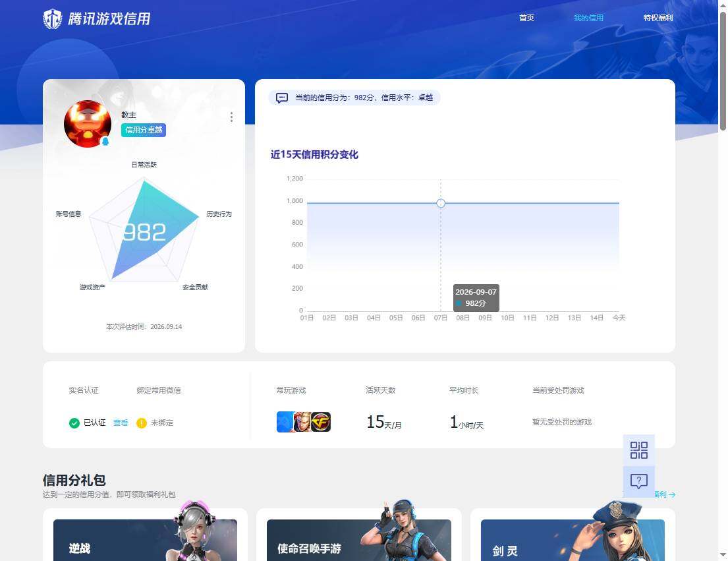This screenshot has width=728, height=561.
Task: Click the 历史行为 radar axis label
Action: point(219,214)
